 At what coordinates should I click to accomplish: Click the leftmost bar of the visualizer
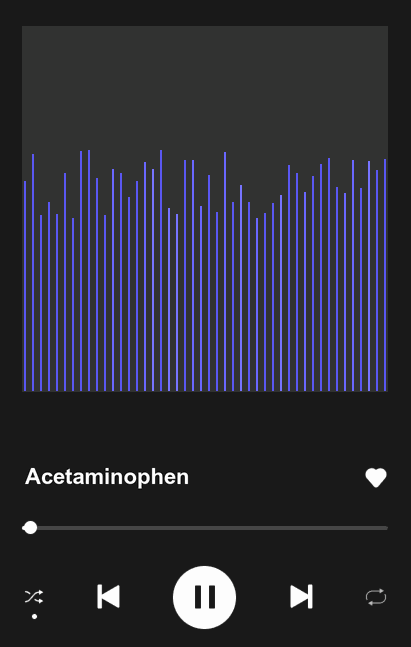[x=25, y=286]
